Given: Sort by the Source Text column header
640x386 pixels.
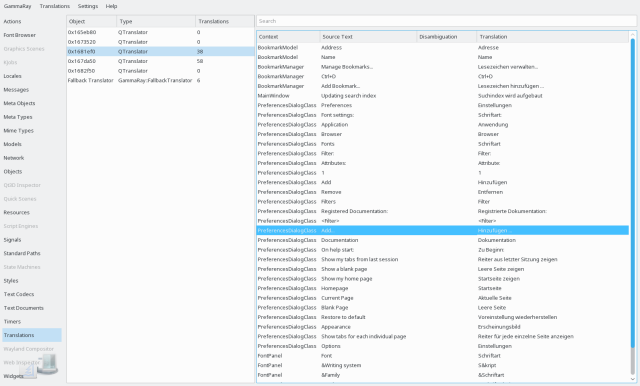Looking at the screenshot, I should (369, 37).
